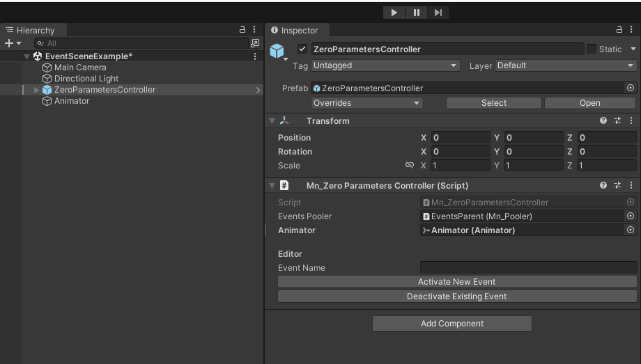Enable the Static checkbox
This screenshot has width=641, height=364.
591,49
